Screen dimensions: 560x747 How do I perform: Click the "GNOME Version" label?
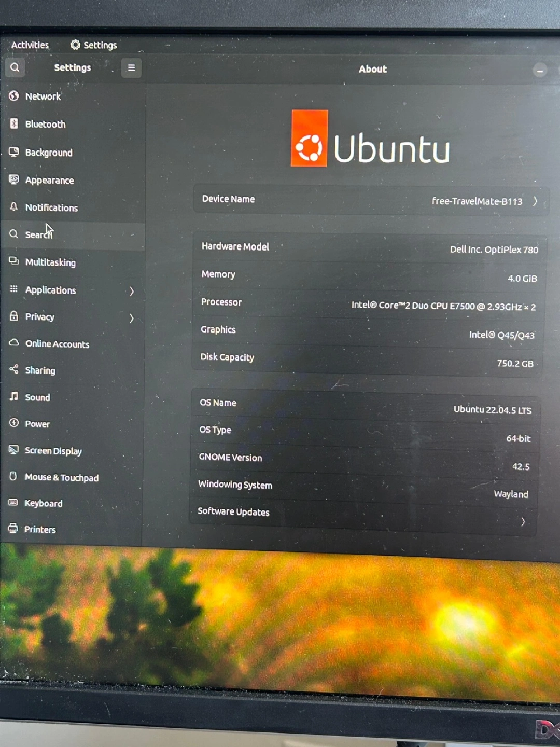pyautogui.click(x=230, y=457)
